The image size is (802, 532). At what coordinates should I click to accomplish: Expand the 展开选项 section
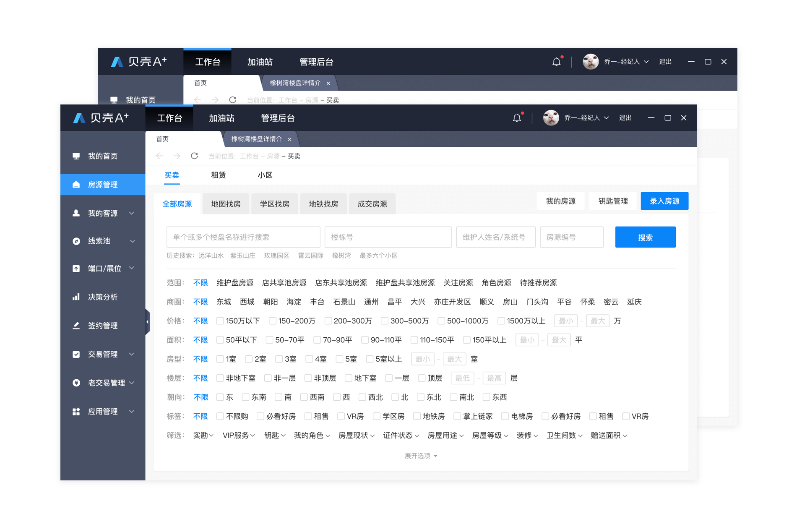(421, 456)
